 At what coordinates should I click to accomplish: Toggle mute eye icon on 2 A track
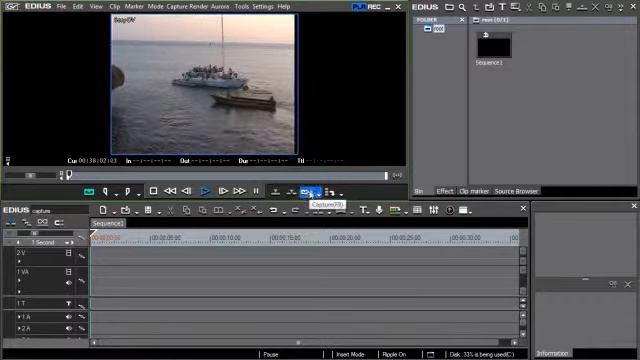point(69,328)
